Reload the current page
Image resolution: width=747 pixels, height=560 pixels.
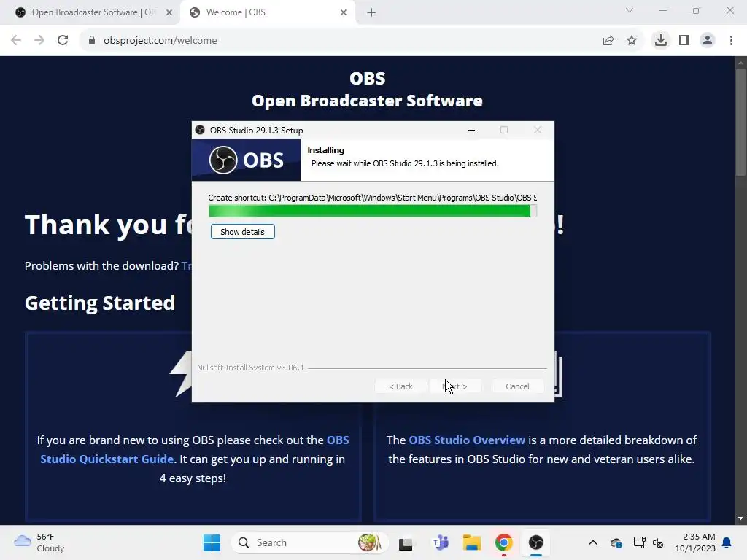click(63, 41)
